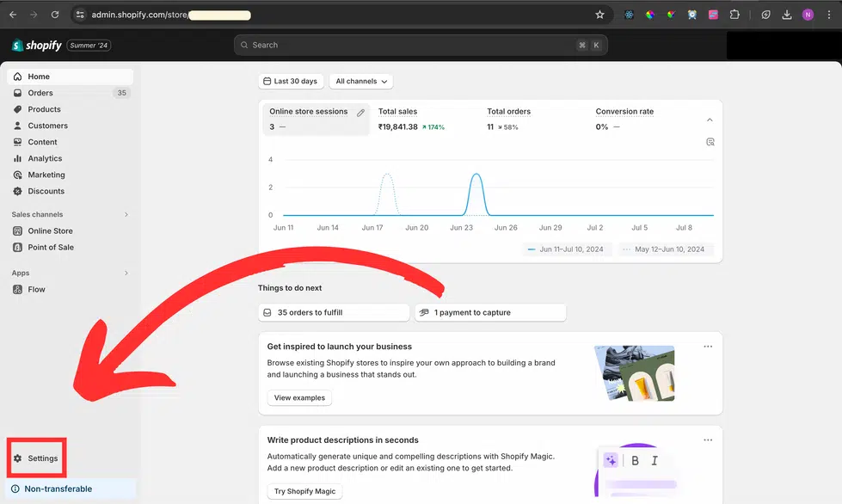This screenshot has width=842, height=504.
Task: Open the Summer '24 label next to Shopify logo
Action: 89,45
